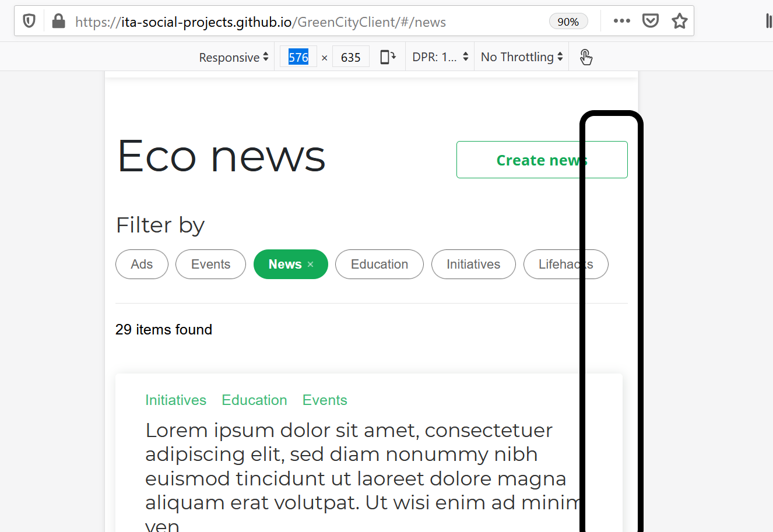
Task: Open the No Throttling dropdown
Action: coord(522,57)
